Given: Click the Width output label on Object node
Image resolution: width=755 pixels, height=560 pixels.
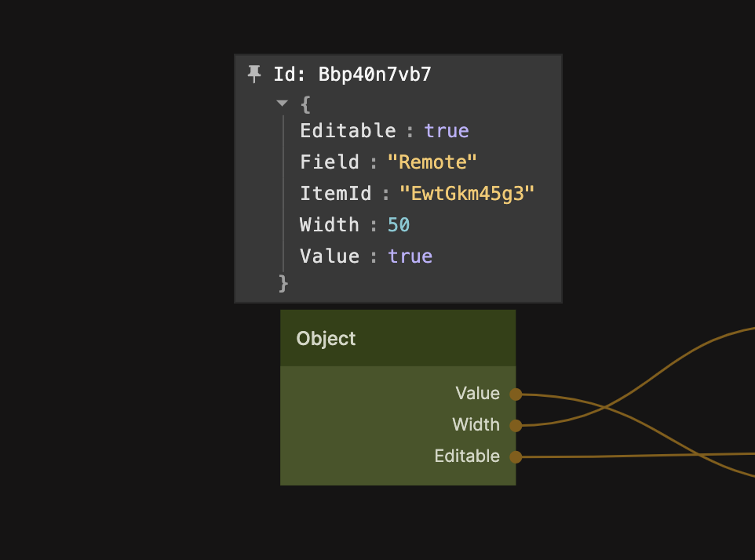Looking at the screenshot, I should [x=476, y=425].
